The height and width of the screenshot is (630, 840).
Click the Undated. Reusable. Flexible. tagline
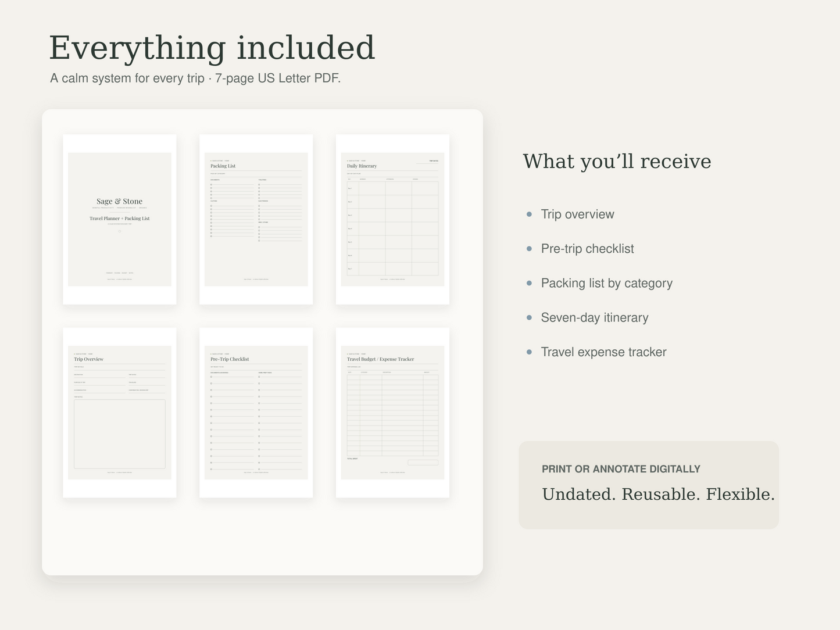pos(658,495)
